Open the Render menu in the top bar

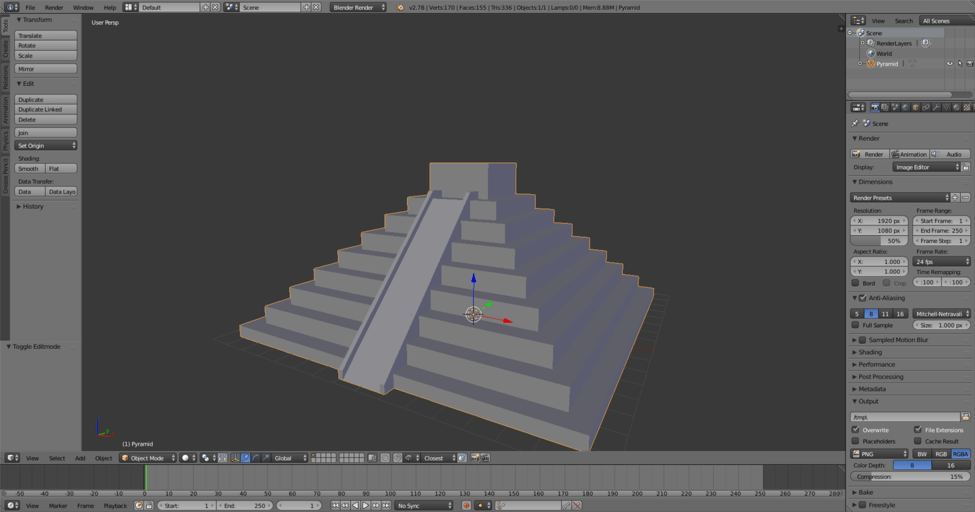[x=53, y=7]
